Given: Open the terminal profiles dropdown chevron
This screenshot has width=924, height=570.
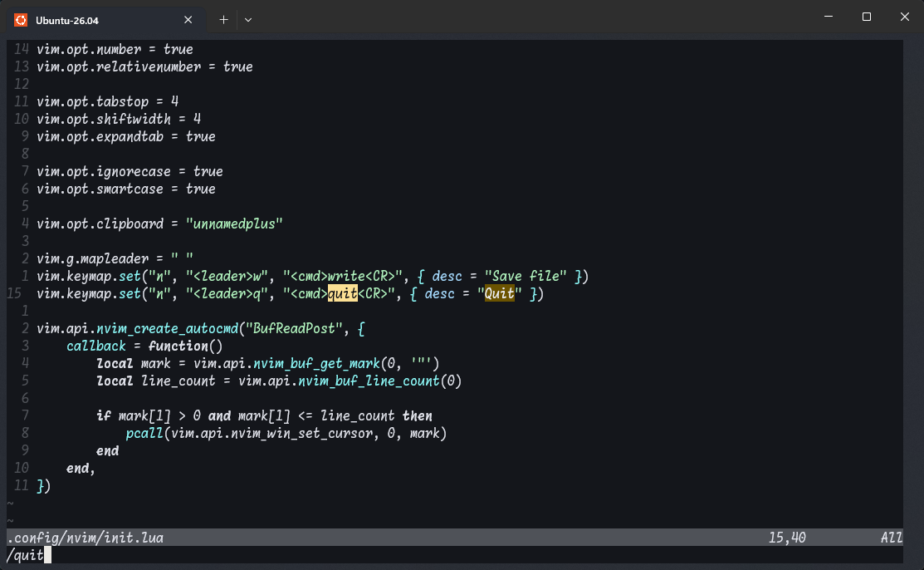Looking at the screenshot, I should pyautogui.click(x=248, y=20).
